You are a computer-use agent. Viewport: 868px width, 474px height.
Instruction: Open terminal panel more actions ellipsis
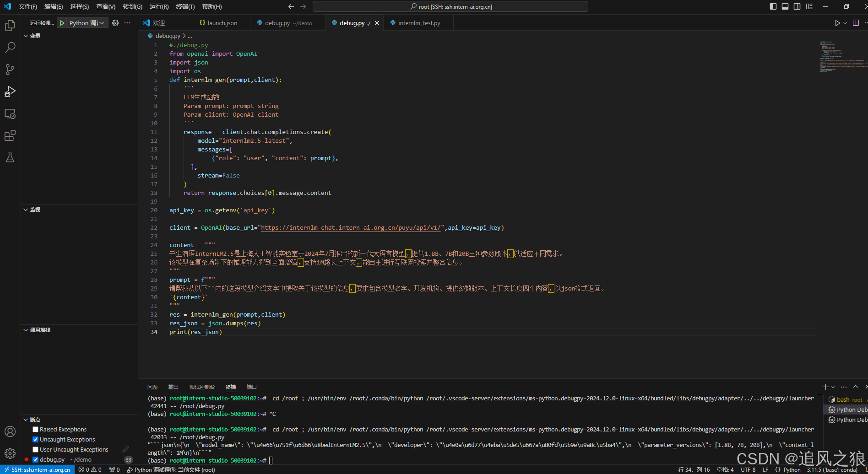tap(844, 387)
